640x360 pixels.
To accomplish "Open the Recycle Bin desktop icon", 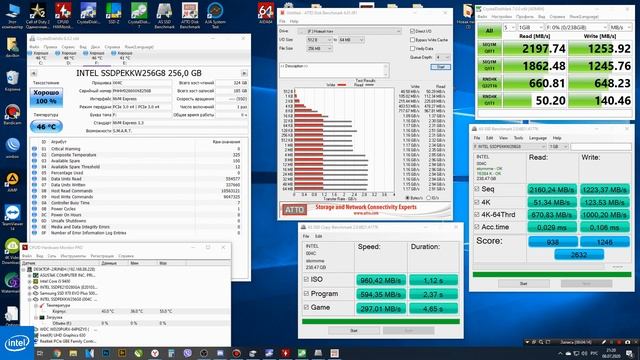I will point(12,81).
